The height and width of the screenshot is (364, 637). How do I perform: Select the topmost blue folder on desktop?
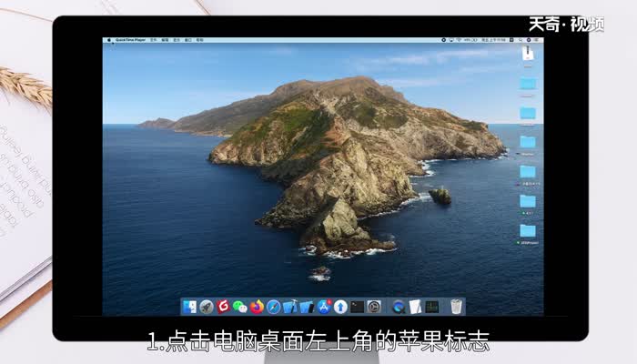pyautogui.click(x=528, y=84)
